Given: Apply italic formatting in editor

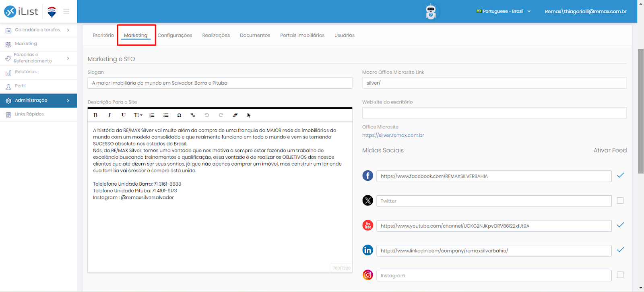Looking at the screenshot, I should [109, 115].
